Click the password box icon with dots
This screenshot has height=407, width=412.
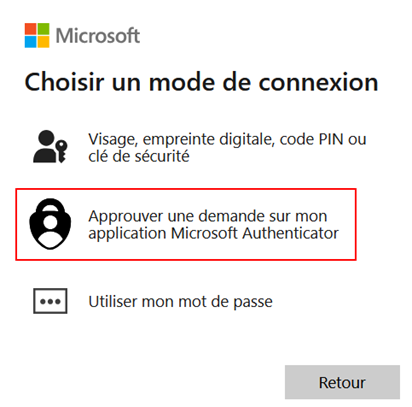(50, 301)
